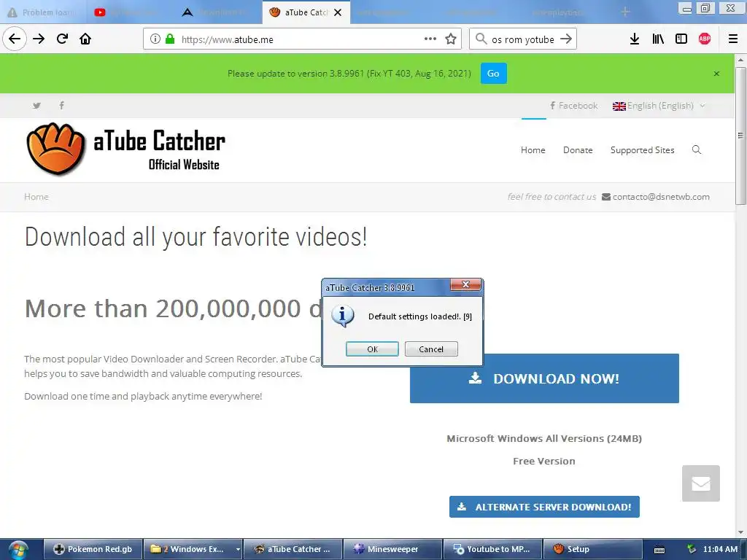Screen dimensions: 747x560
Task: Open the browser home page
Action: (85, 39)
